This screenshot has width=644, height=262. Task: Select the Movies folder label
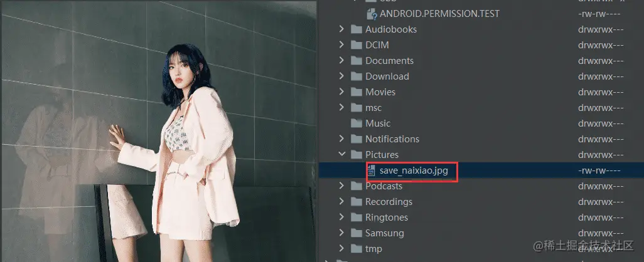tap(380, 92)
